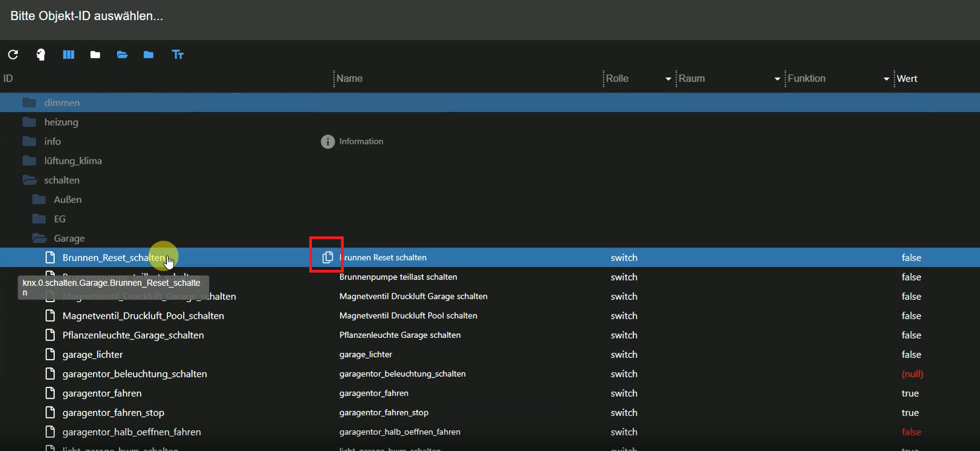This screenshot has height=451, width=980.
Task: Click file icon of garagentor_fahren_stop
Action: pos(50,412)
